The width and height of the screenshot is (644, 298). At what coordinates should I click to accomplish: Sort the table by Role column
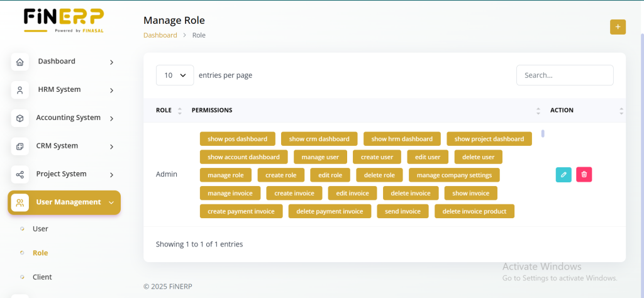[x=179, y=111]
